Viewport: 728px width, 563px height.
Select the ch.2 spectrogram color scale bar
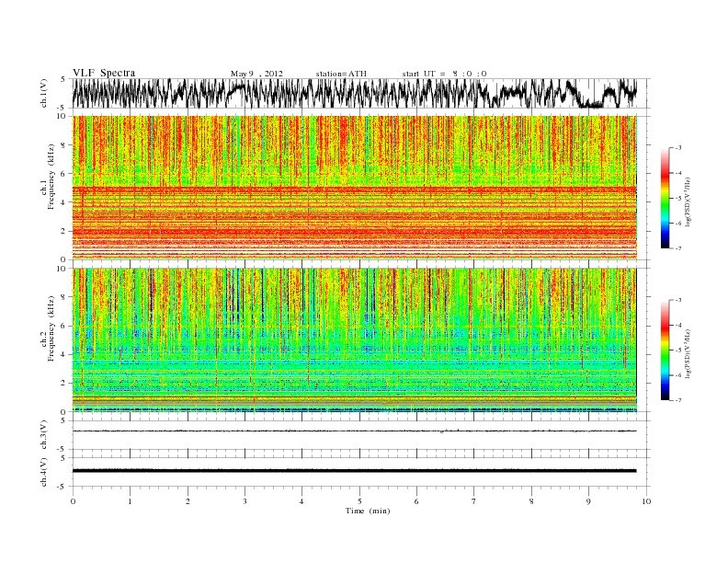(665, 350)
